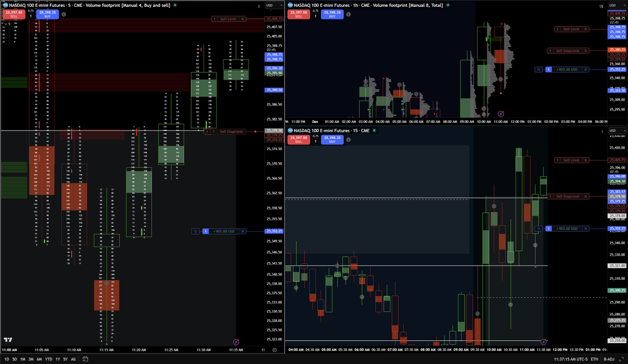Viewport: 628px width, 364px height.
Task: Cancel the Sell Limit order on 15-minute chart
Action: 586,160
